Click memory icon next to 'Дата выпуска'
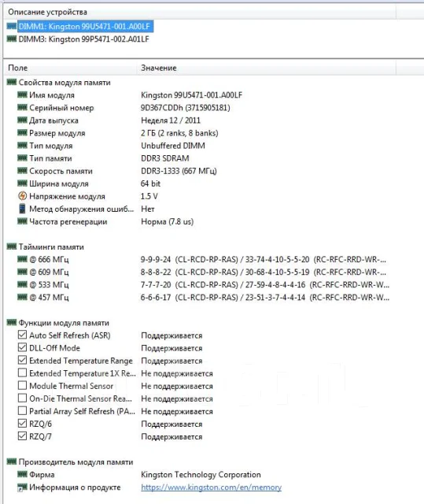Image resolution: width=424 pixels, height=504 pixels. point(22,120)
